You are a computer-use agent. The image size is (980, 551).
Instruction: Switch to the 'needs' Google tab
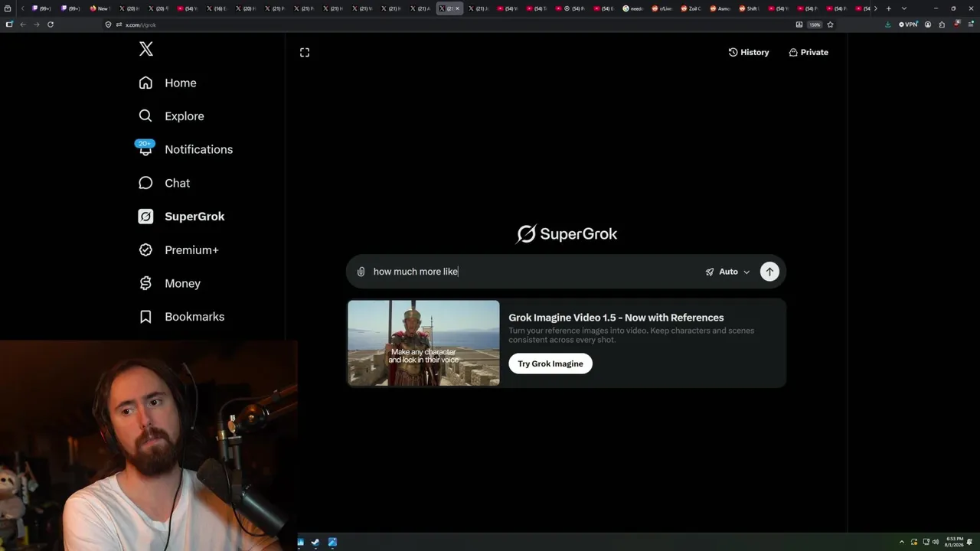click(x=632, y=8)
